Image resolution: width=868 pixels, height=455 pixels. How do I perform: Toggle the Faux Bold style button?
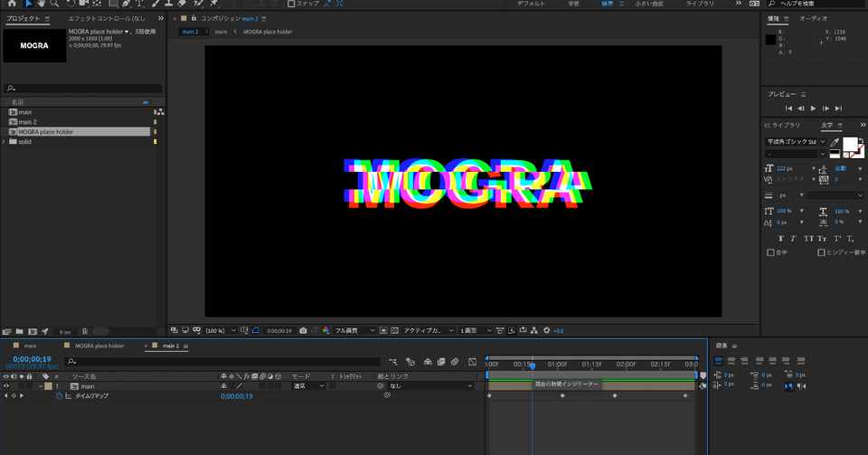(781, 239)
